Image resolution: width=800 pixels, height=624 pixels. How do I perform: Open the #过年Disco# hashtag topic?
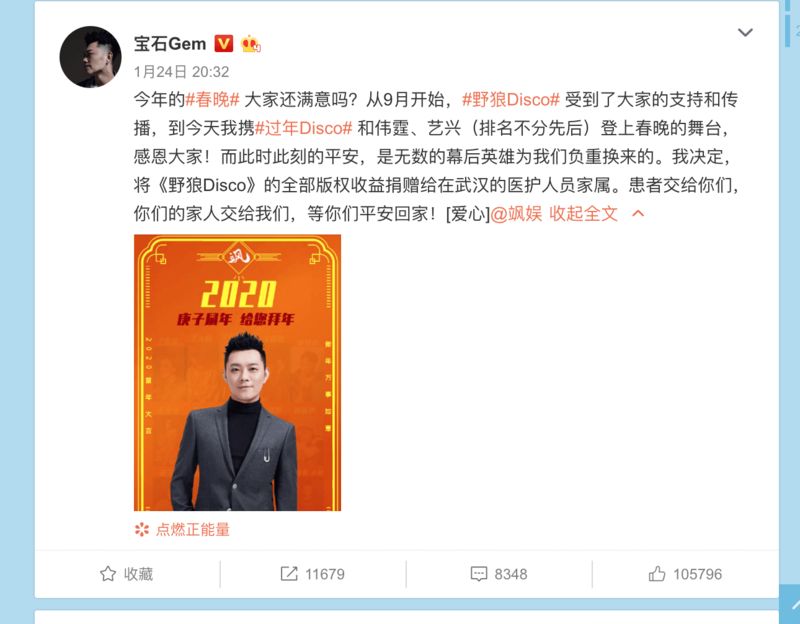click(x=304, y=128)
